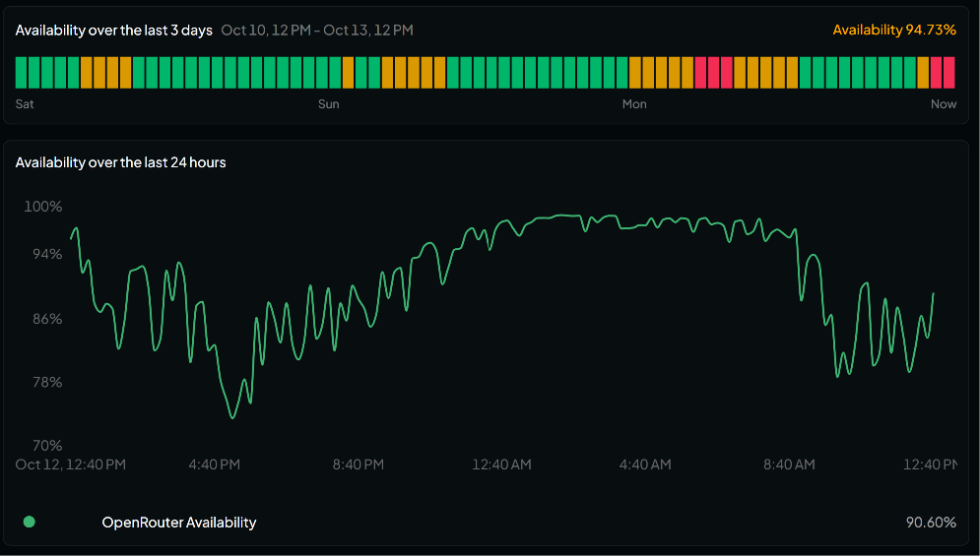The height and width of the screenshot is (556, 980).
Task: Click the 90.60% availability value
Action: [931, 523]
